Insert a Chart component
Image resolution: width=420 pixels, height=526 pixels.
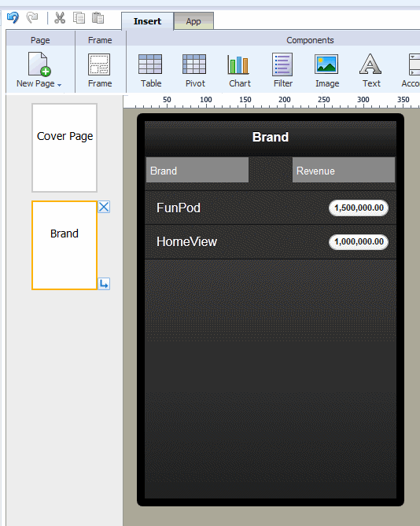click(x=240, y=71)
